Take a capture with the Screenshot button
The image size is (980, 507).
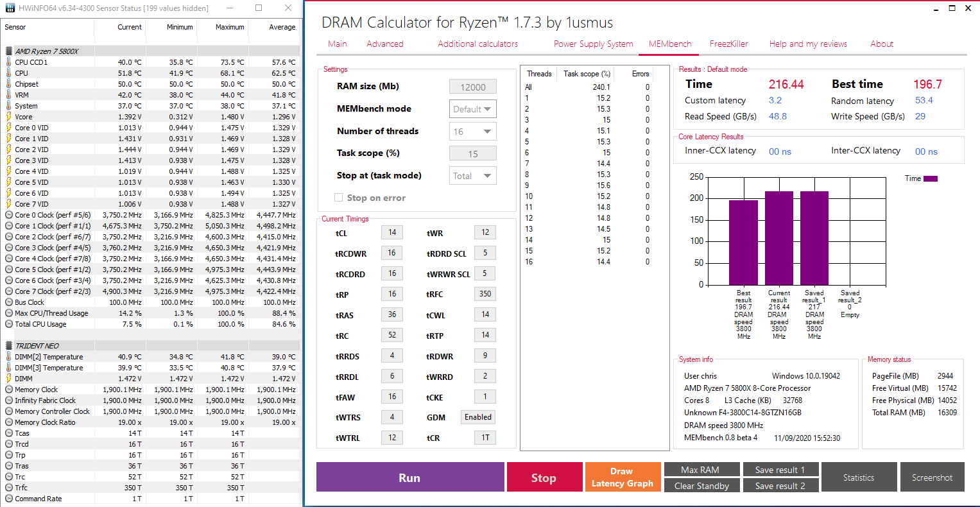tap(932, 477)
